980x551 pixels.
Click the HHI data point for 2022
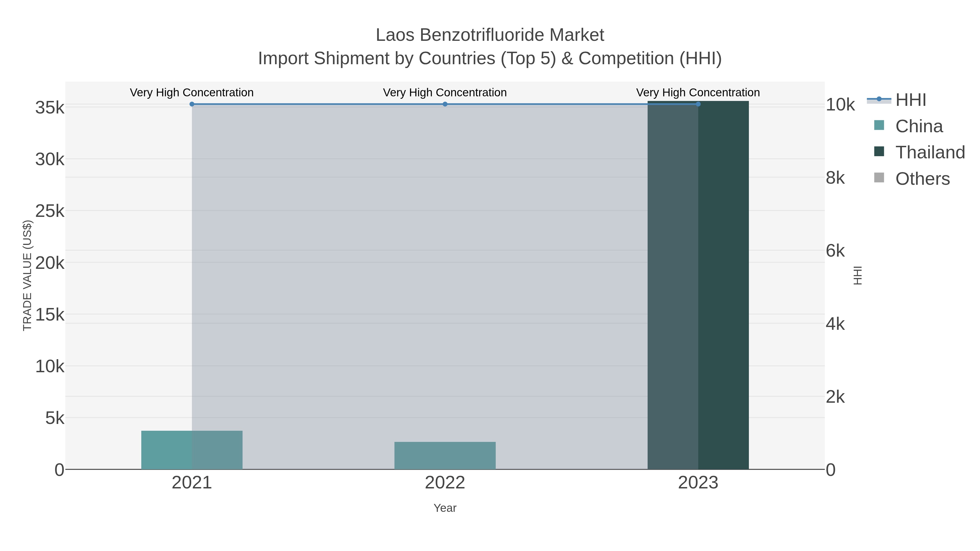[445, 104]
